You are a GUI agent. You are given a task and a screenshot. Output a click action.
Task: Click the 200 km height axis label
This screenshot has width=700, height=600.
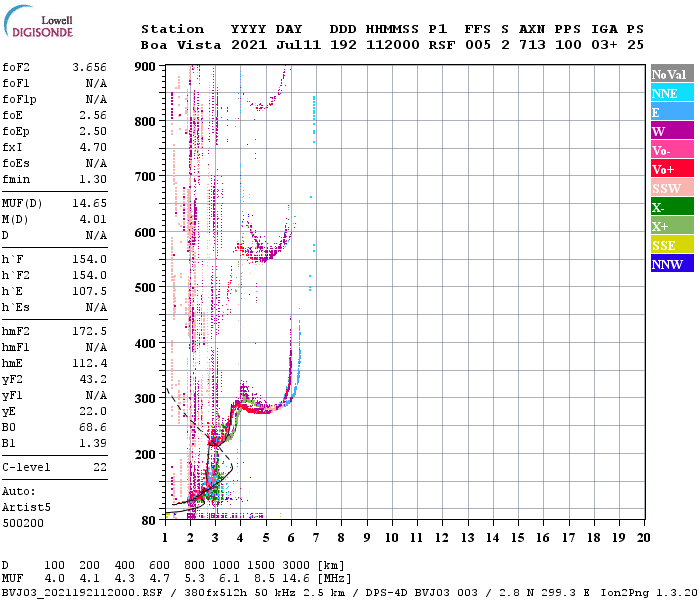pyautogui.click(x=145, y=455)
